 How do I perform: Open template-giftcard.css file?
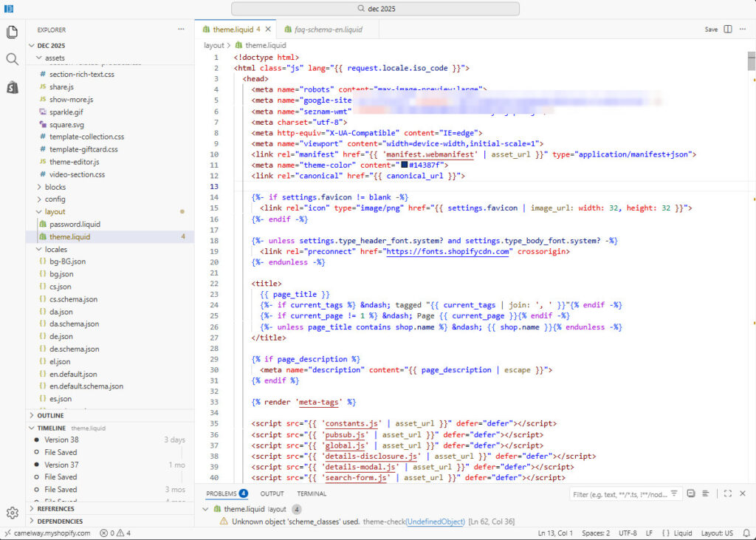coord(83,149)
